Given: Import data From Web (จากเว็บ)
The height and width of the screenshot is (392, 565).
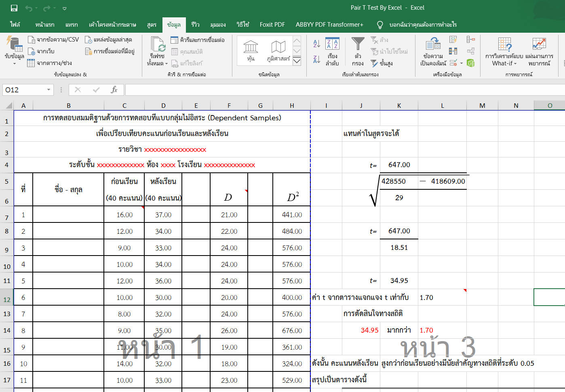Looking at the screenshot, I should point(41,51).
